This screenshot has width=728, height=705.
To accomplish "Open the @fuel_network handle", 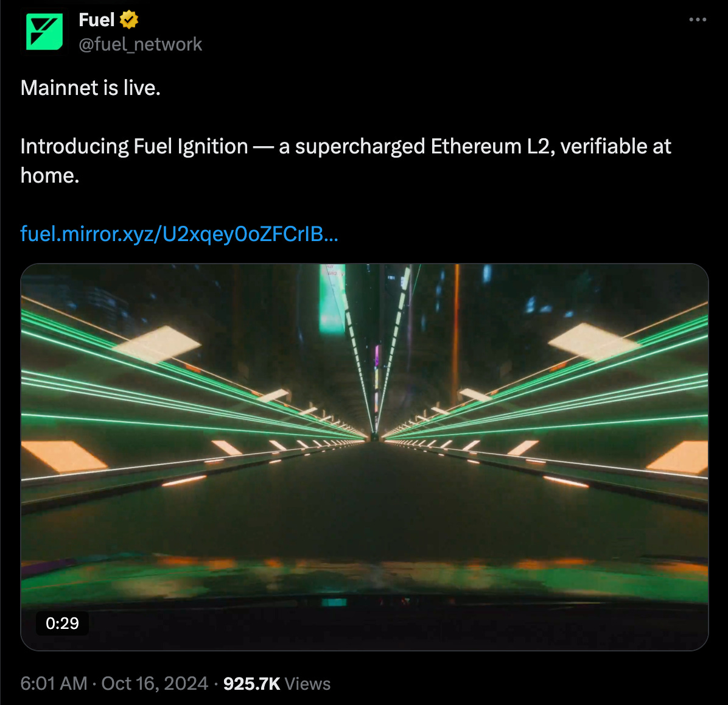I will point(140,44).
